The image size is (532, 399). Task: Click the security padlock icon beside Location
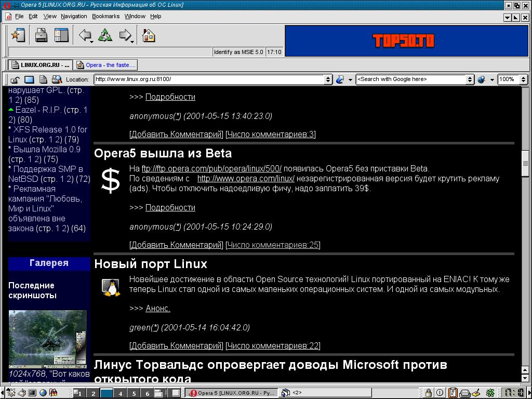pyautogui.click(x=16, y=79)
